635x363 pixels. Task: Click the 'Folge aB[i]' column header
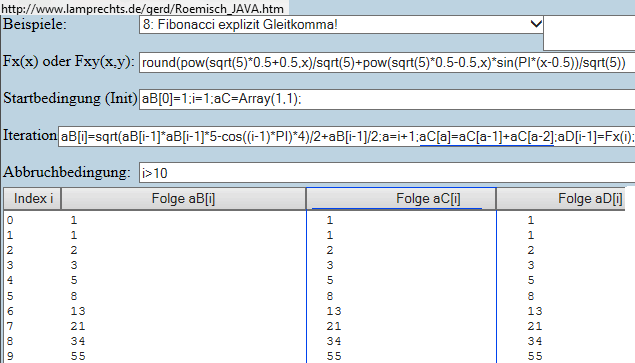tap(183, 199)
